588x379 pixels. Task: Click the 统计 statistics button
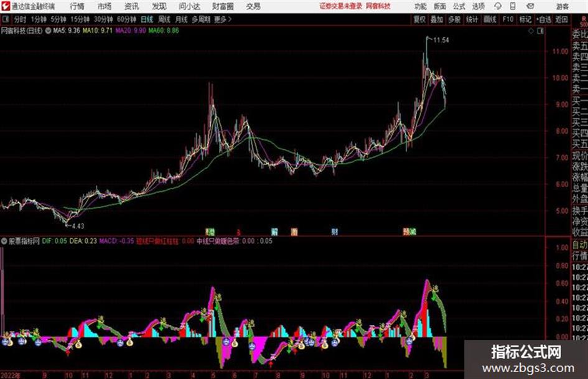[472, 19]
